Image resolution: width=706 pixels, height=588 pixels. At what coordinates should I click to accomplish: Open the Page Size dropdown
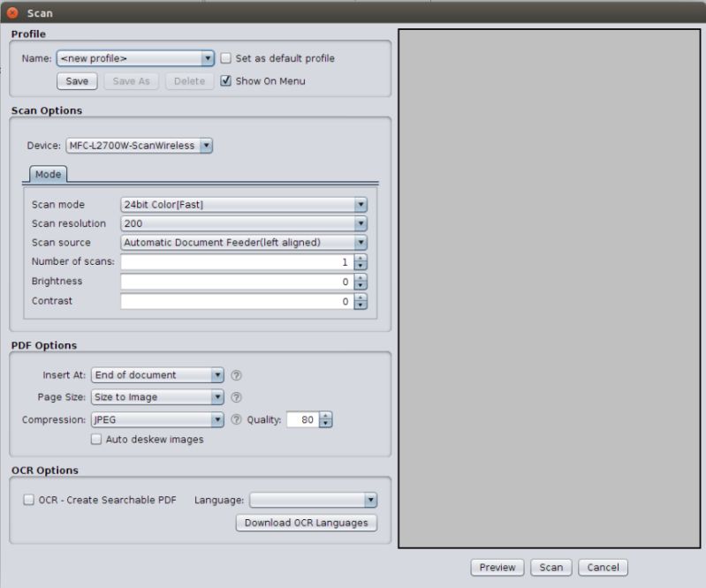pyautogui.click(x=157, y=397)
